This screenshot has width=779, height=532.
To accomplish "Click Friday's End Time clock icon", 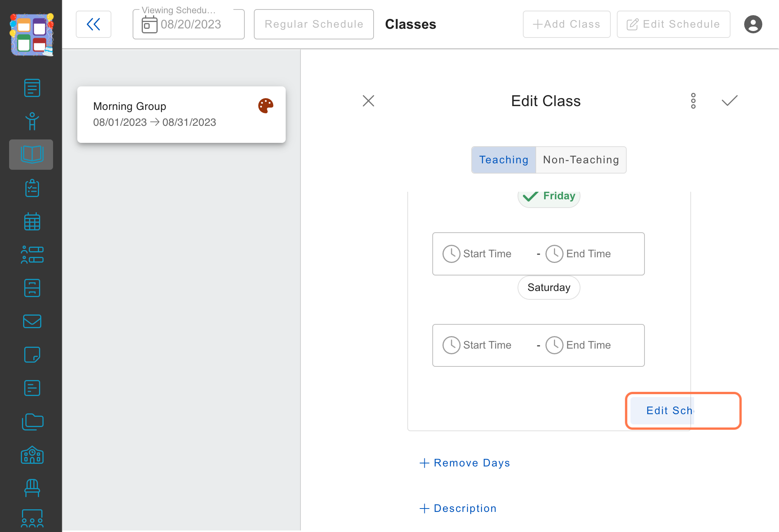I will 554,254.
